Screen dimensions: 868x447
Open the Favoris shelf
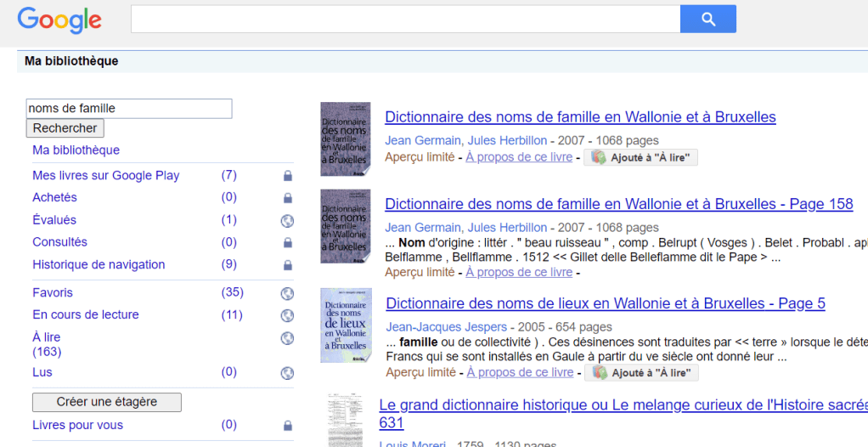[53, 292]
